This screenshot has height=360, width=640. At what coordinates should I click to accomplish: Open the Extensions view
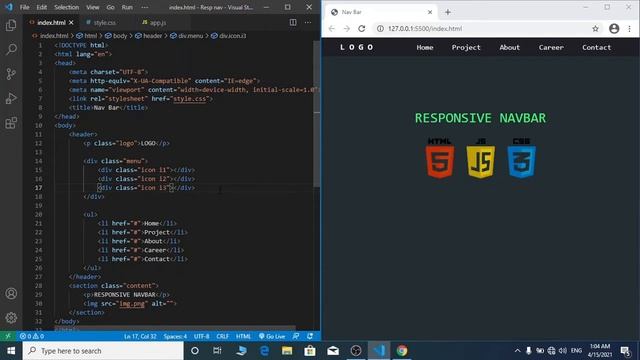point(11,123)
